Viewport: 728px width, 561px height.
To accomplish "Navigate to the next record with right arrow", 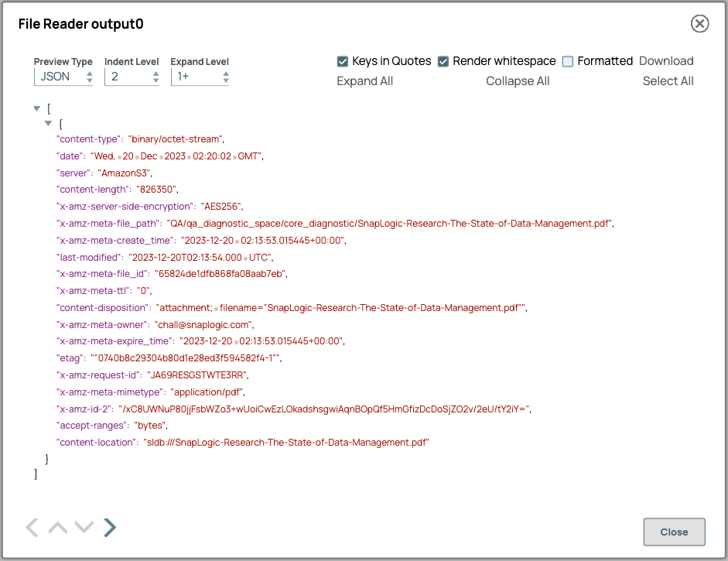I will (x=109, y=527).
